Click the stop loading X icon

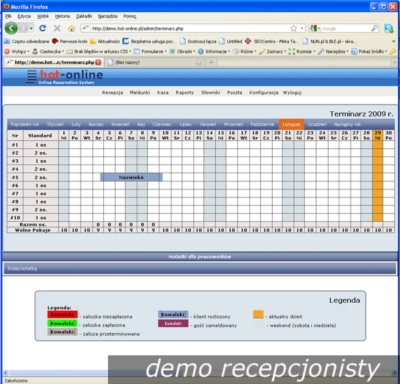[57, 28]
